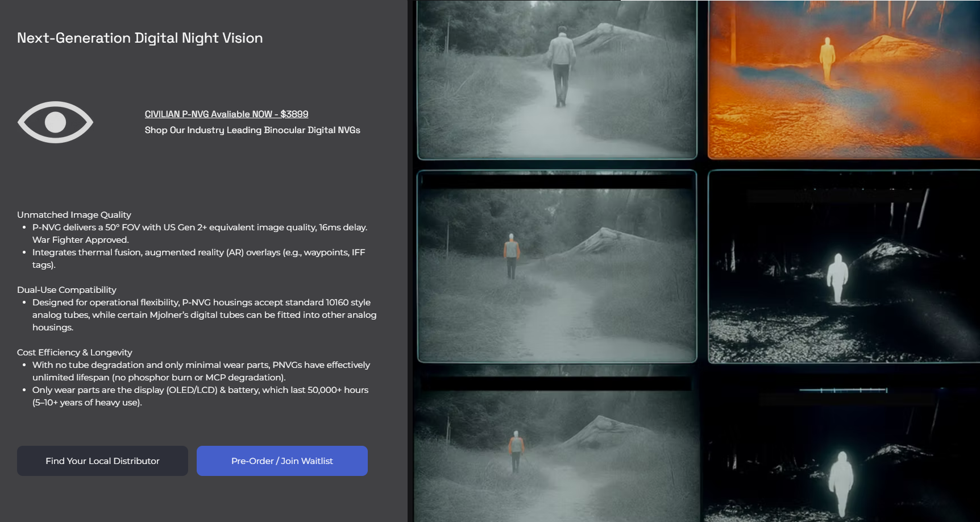Click the Dual-Use Compatibility heading
This screenshot has width=980, height=522.
pyautogui.click(x=67, y=290)
